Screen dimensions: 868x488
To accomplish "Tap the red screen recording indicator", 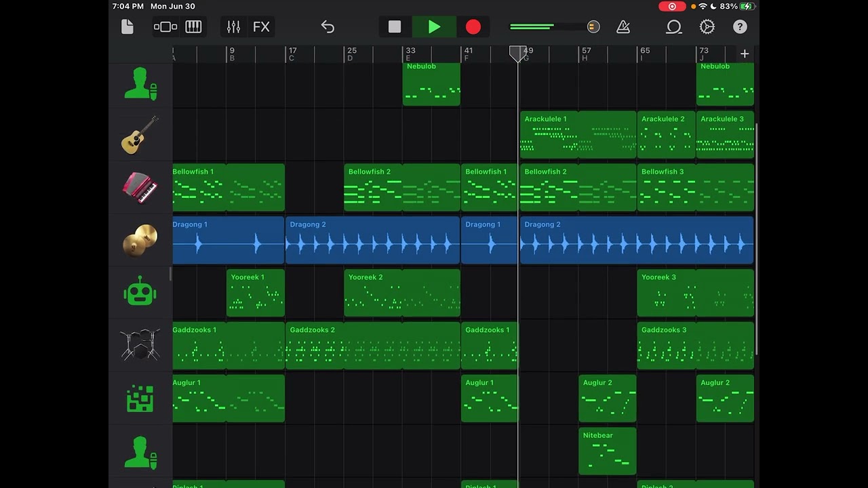I will pos(672,6).
